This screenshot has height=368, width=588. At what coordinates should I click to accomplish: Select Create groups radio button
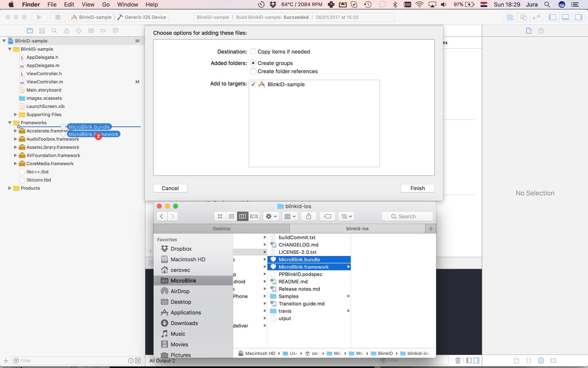click(253, 63)
